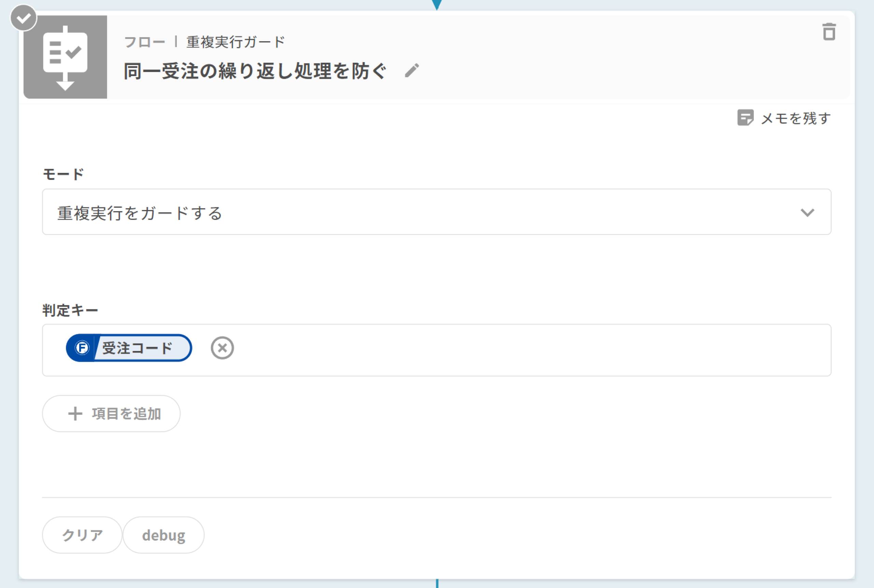Screen dimensions: 874x588
Task: Click the plus icon in 項目を追加
Action: tap(75, 414)
